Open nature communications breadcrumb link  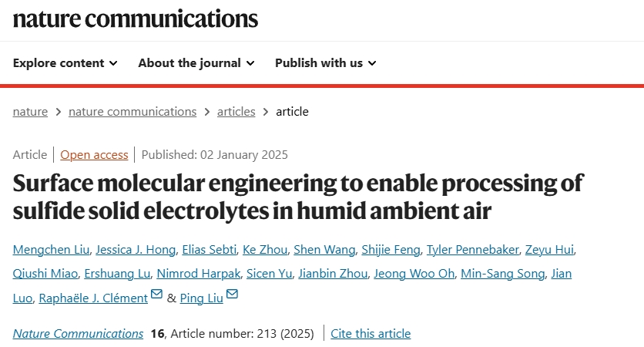132,111
